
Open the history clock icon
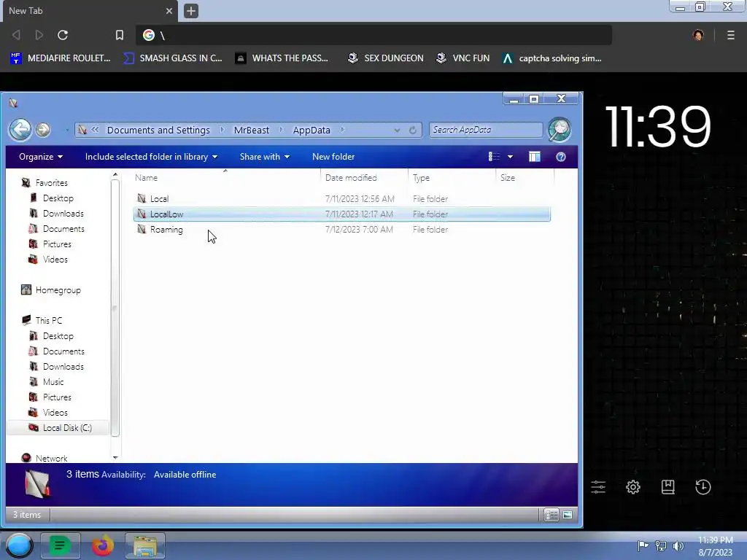703,487
